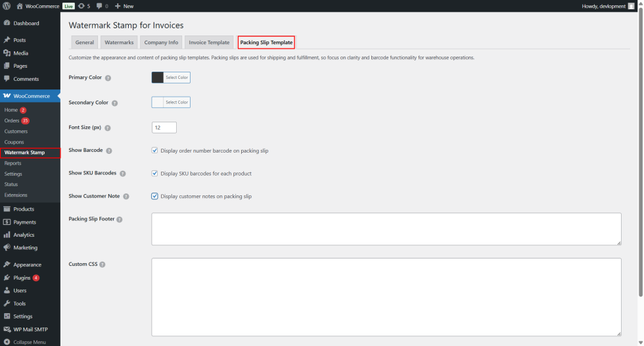The width and height of the screenshot is (644, 346).
Task: Open the user avatar next to Howdy
Action: [632, 6]
